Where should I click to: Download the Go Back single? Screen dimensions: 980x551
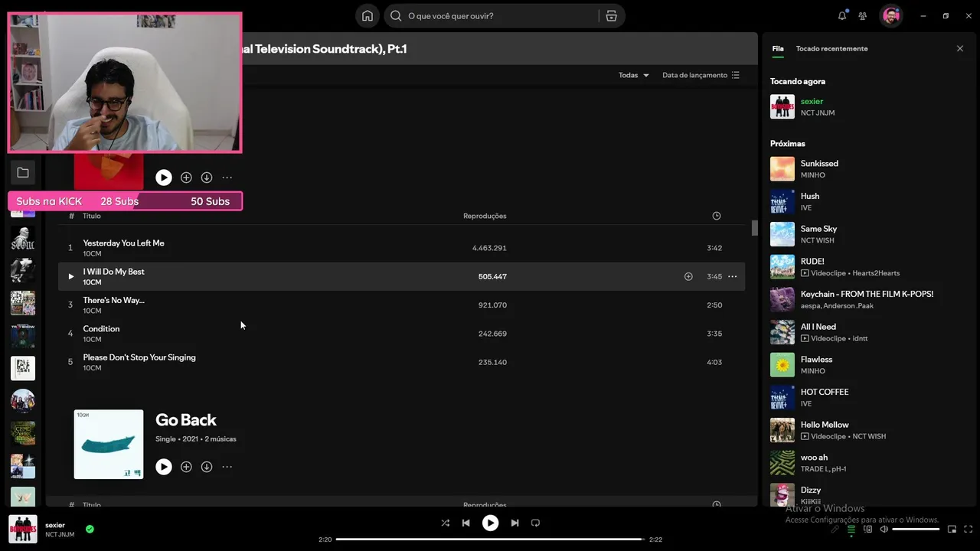(x=207, y=467)
